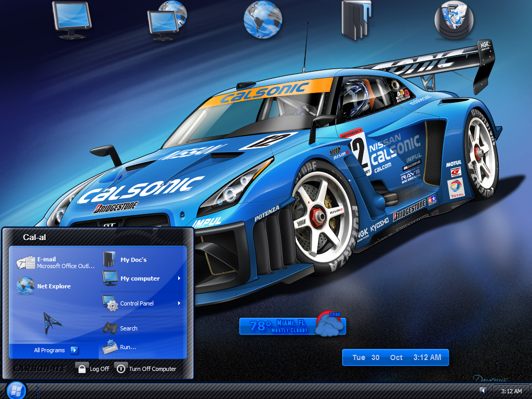Screen dimensions: 532x399
Task: Click the Miami, FL weather widget
Action: pyautogui.click(x=292, y=324)
